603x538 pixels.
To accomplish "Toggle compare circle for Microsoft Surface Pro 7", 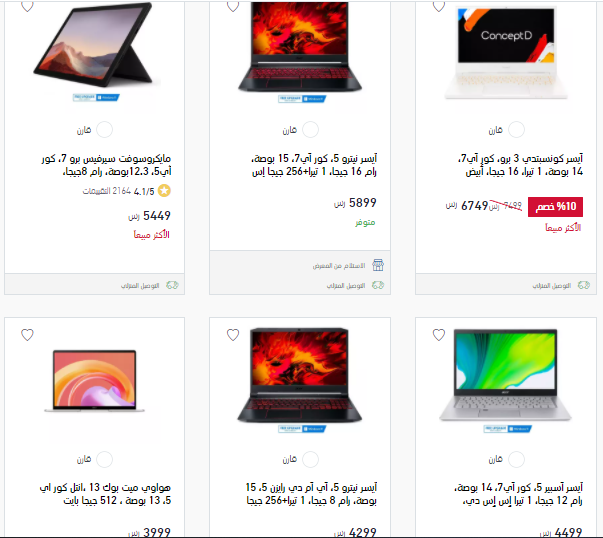I will [x=104, y=130].
